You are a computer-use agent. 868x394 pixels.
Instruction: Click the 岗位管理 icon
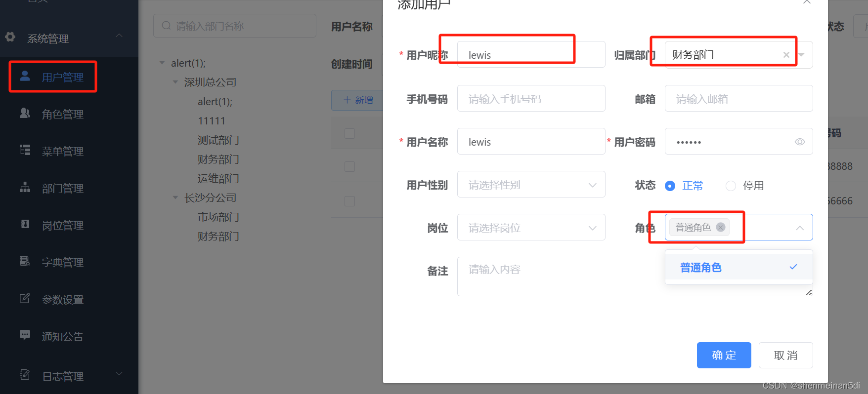coord(25,224)
